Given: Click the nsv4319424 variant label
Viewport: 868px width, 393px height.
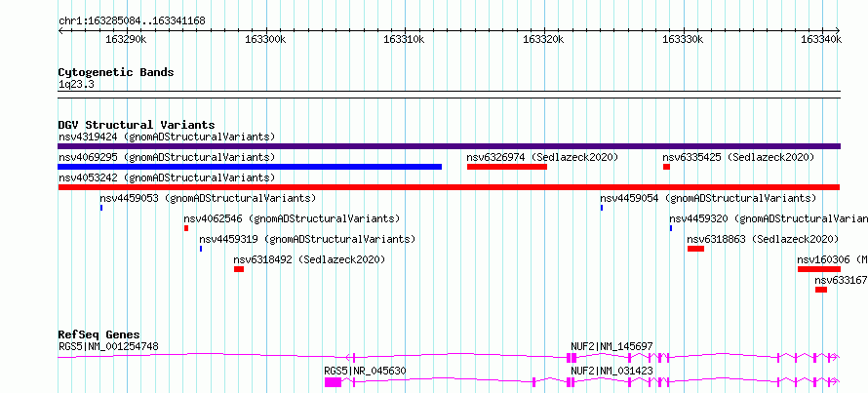Looking at the screenshot, I should (167, 137).
